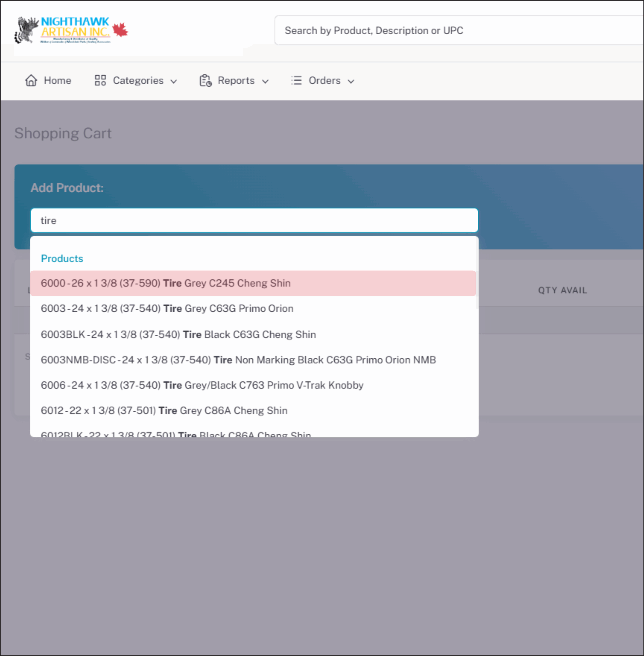644x656 pixels.
Task: Select 6006 Tire Grey/Black V-Trak Knobby
Action: tap(202, 385)
